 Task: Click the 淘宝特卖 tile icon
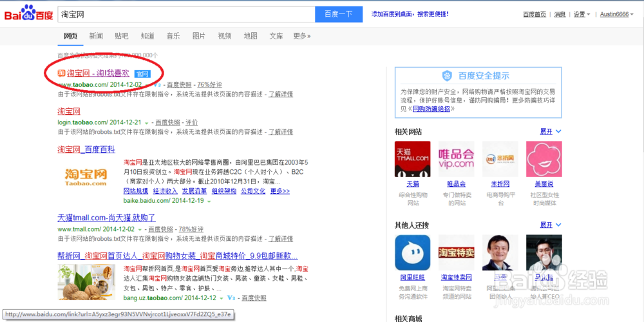457,252
